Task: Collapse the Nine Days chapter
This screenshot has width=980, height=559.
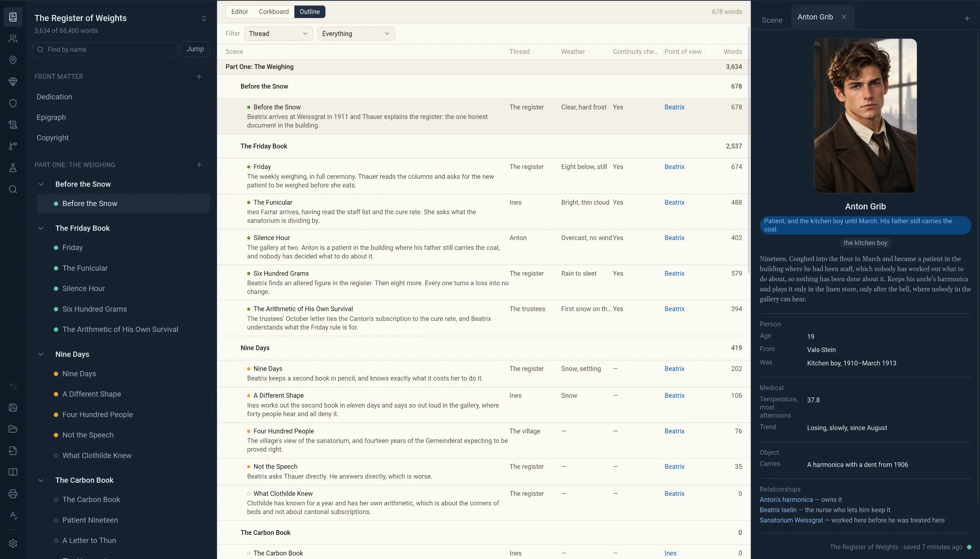Action: coord(41,354)
